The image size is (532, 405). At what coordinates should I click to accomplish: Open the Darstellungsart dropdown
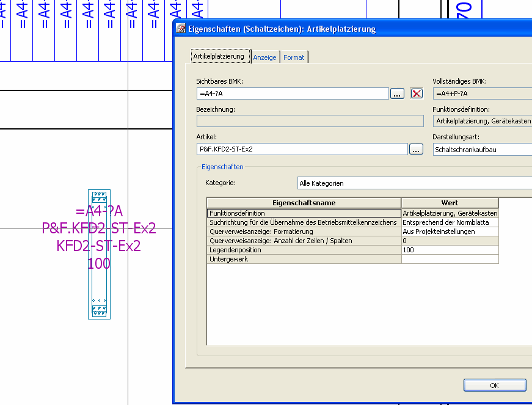pyautogui.click(x=482, y=149)
